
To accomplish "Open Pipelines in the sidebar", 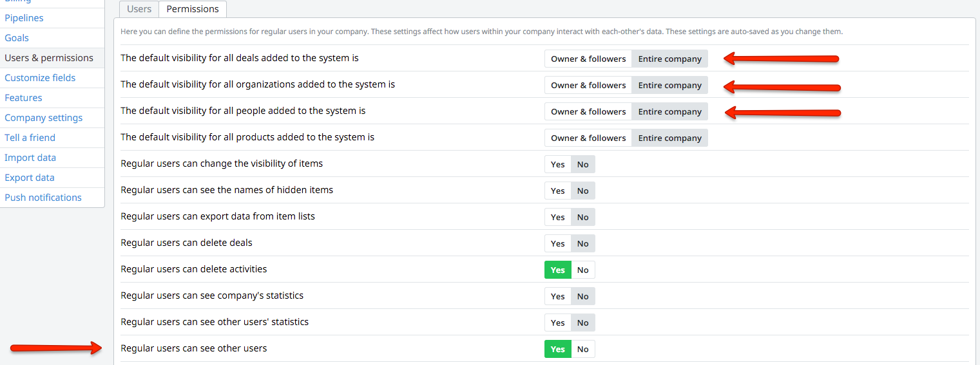I will tap(52, 18).
